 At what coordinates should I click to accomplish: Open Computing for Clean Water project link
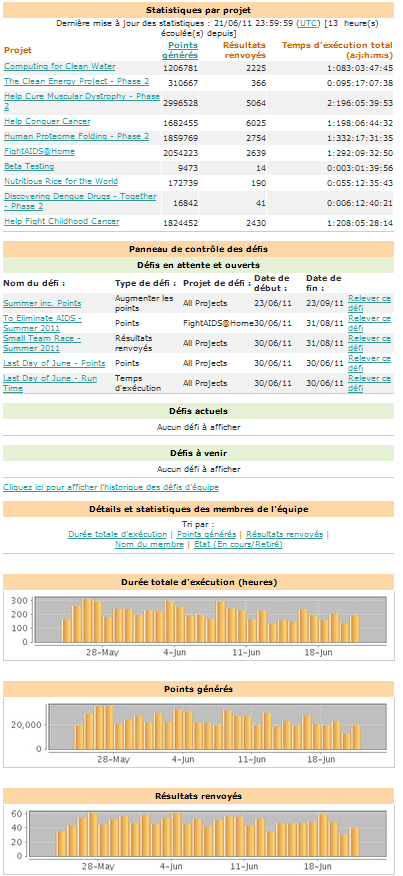click(x=60, y=66)
